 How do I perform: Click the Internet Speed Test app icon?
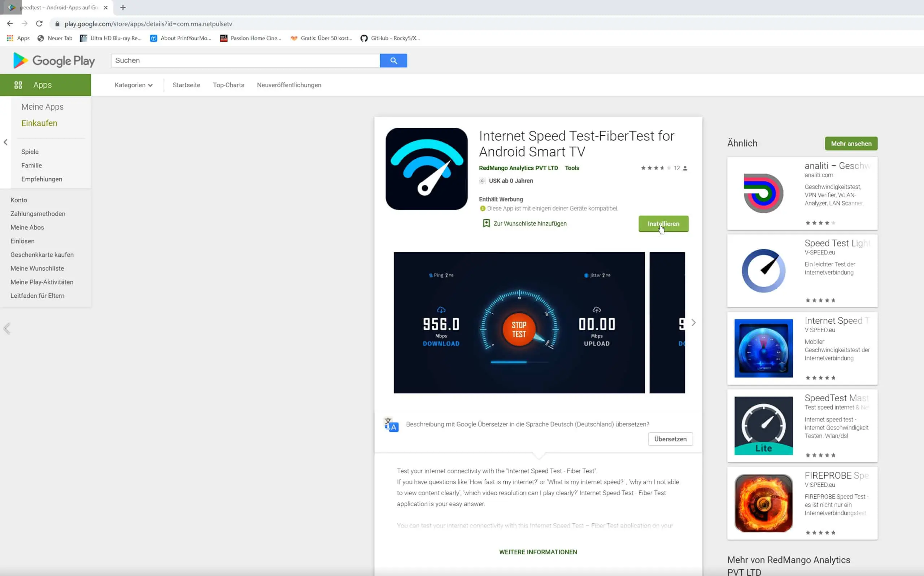(426, 169)
